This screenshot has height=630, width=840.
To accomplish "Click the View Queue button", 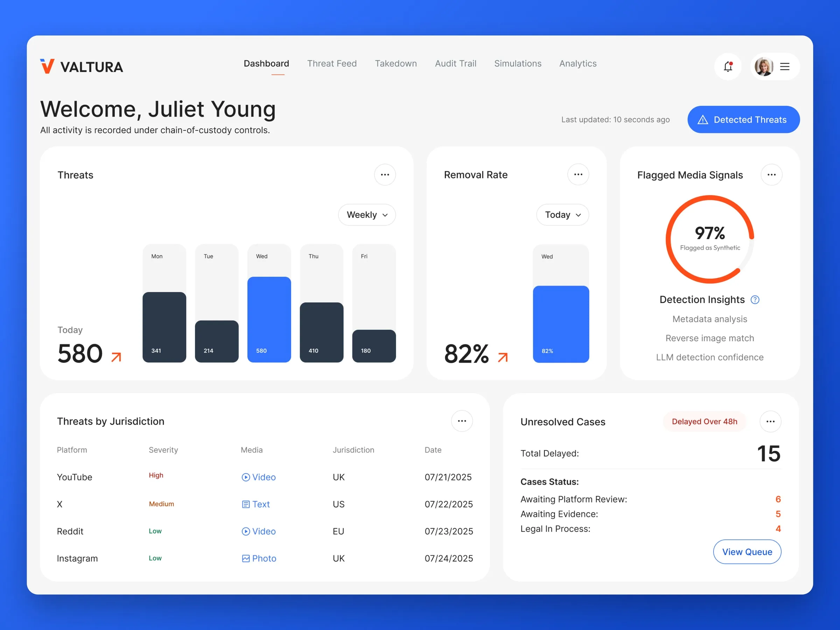I will coord(747,551).
